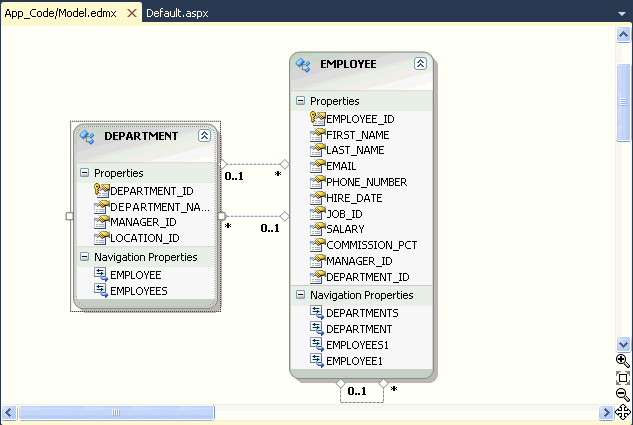Click the DEPARTMENT entity header icon
This screenshot has width=633, height=425.
[x=87, y=137]
